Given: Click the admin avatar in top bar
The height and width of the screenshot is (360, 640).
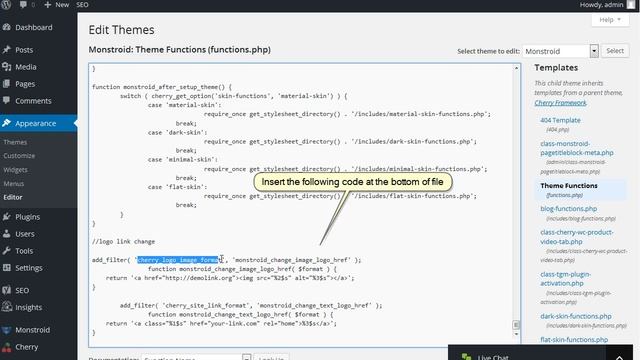Looking at the screenshot, I should [631, 4].
